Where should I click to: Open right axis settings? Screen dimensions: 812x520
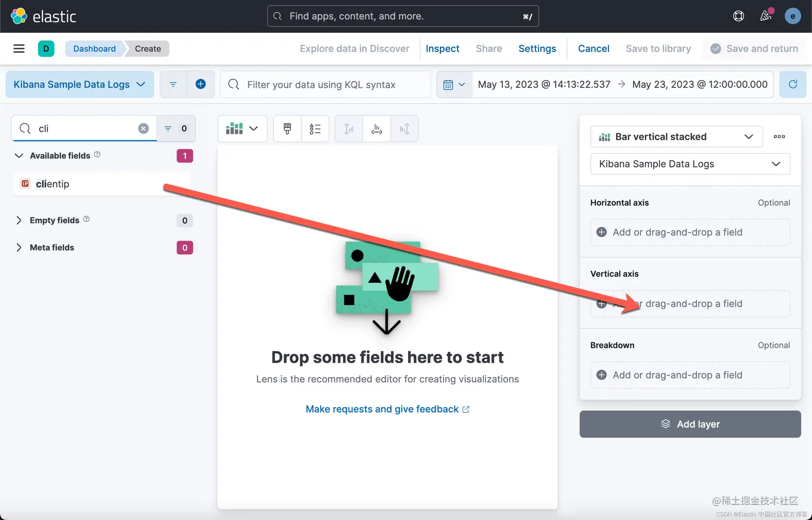point(404,129)
